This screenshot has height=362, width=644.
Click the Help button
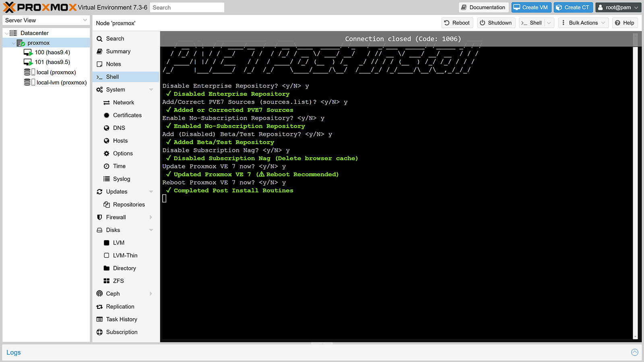tap(625, 23)
